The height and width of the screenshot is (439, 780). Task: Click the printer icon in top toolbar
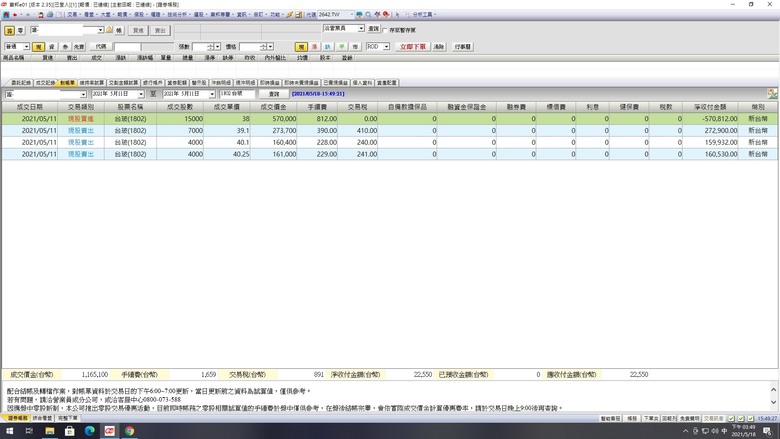(50, 15)
